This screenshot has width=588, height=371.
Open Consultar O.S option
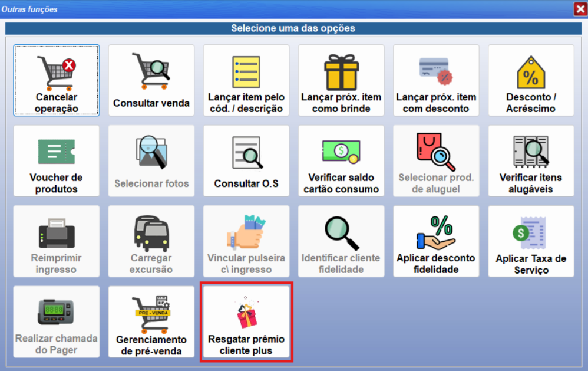(246, 160)
